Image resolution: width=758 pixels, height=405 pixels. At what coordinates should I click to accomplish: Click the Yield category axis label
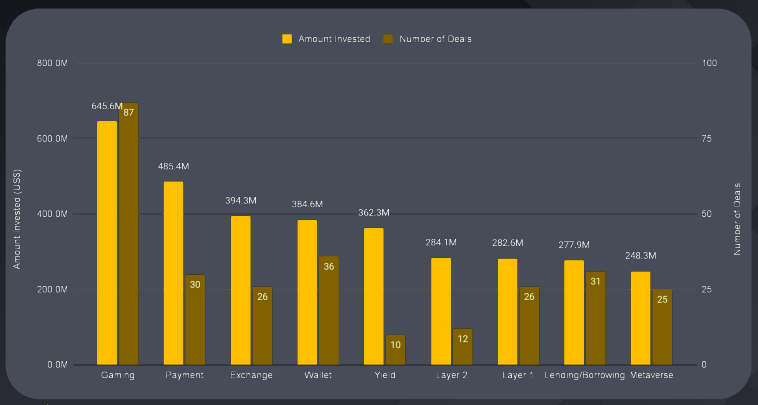click(385, 375)
